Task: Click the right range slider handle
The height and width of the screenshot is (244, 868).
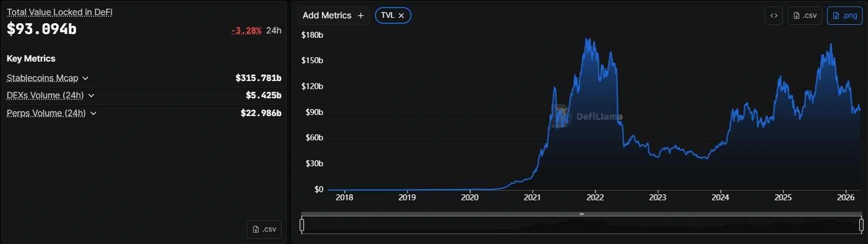Action: [x=862, y=225]
